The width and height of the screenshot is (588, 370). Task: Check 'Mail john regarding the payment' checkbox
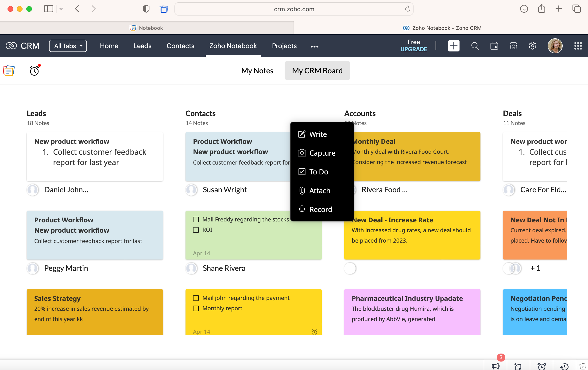coord(196,298)
